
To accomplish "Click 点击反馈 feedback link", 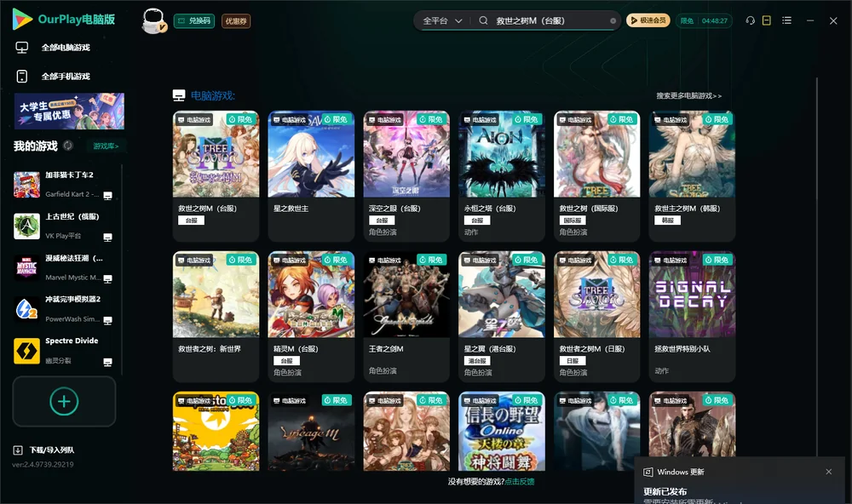I will pyautogui.click(x=520, y=481).
